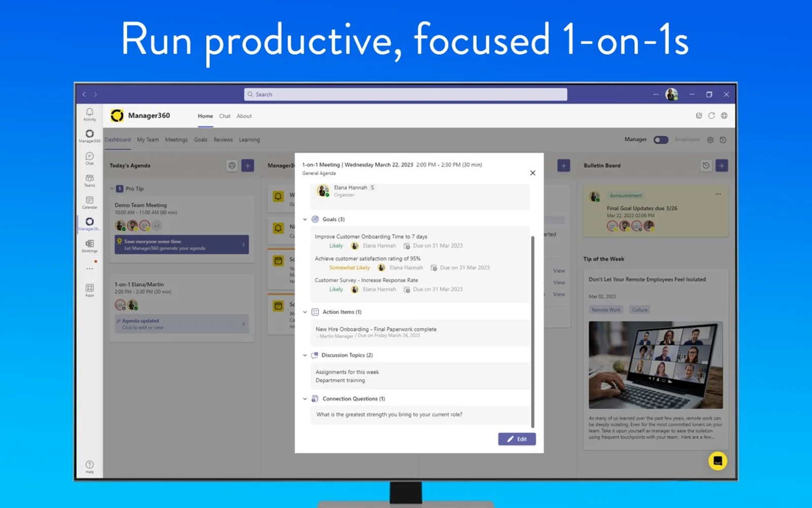Add item with plus in Today's Agenda
Viewport: 812px width, 508px height.
point(248,166)
